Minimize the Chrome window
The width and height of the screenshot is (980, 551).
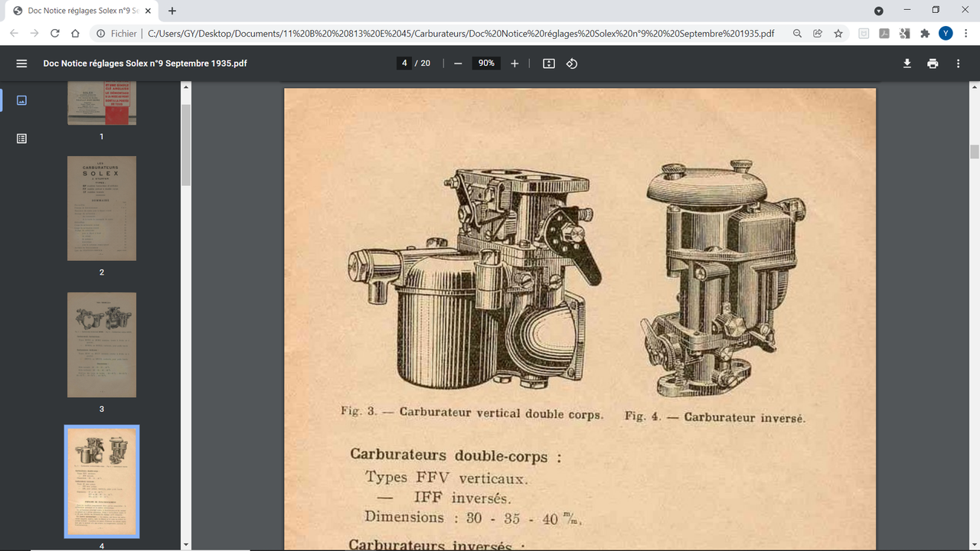click(909, 10)
